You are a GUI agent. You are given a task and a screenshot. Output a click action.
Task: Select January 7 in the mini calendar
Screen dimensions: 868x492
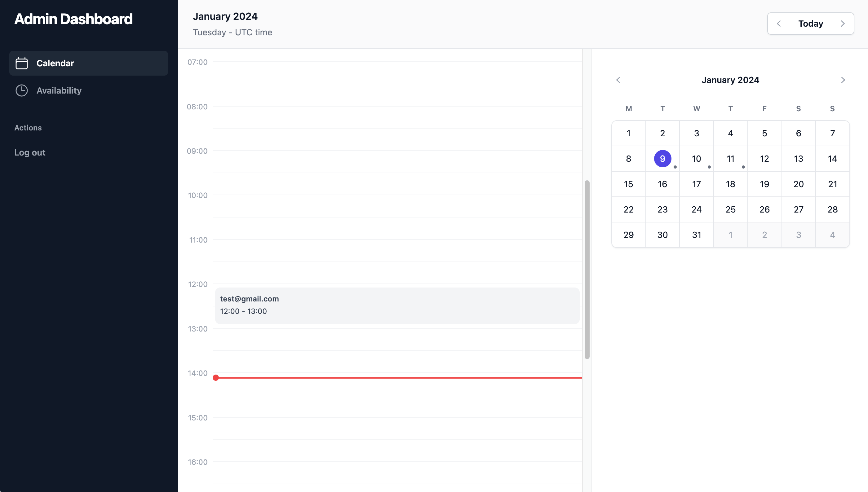click(x=833, y=133)
